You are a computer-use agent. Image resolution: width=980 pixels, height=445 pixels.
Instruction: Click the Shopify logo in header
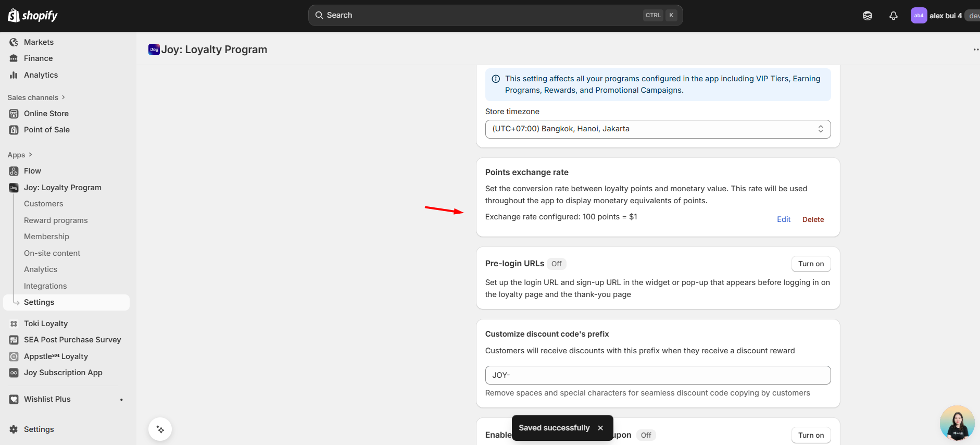[32, 16]
